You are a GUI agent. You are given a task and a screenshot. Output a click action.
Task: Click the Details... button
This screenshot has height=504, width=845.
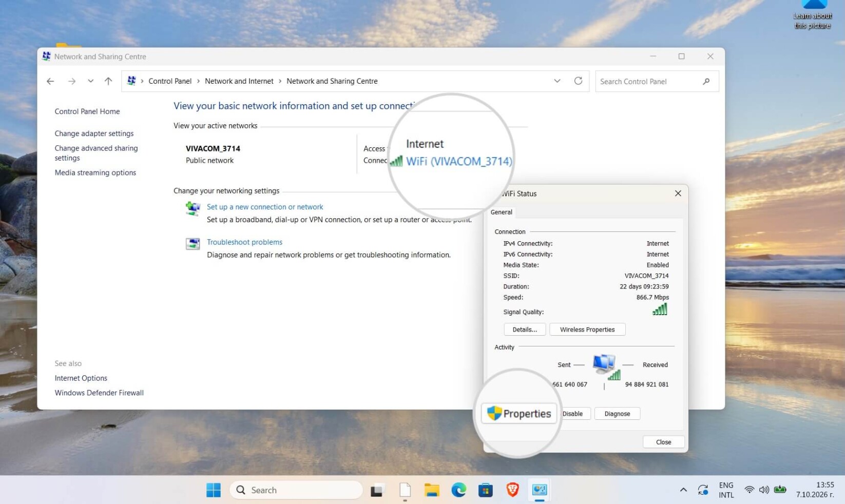(525, 329)
